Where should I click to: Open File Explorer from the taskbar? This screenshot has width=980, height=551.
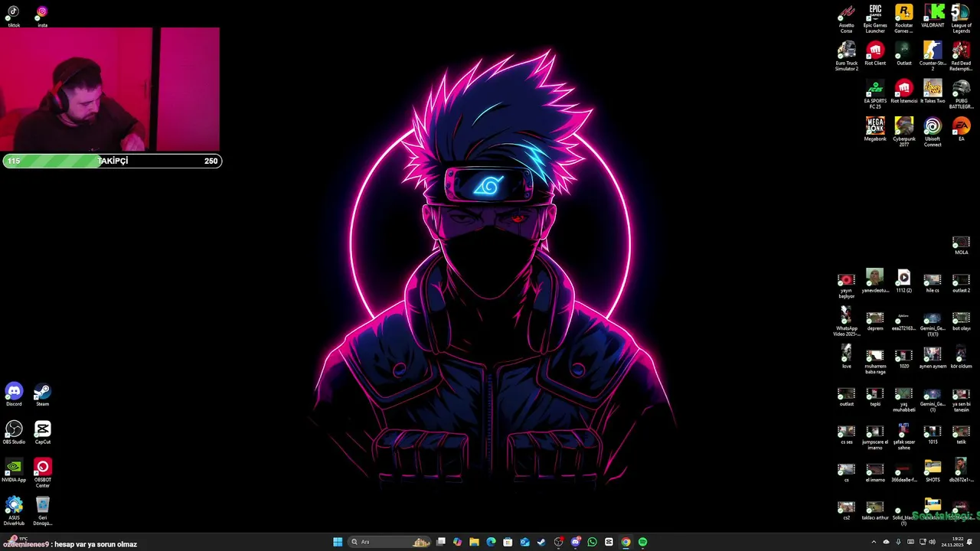tap(474, 542)
